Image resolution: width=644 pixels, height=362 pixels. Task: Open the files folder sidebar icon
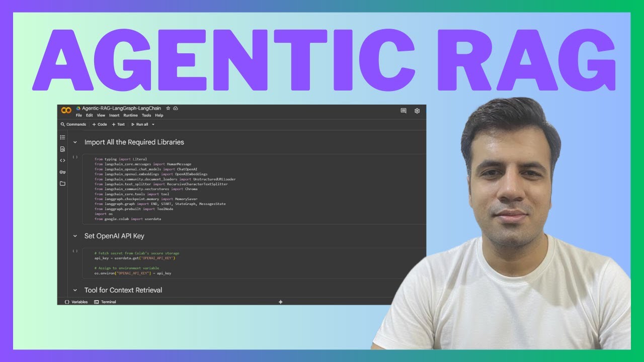point(62,184)
